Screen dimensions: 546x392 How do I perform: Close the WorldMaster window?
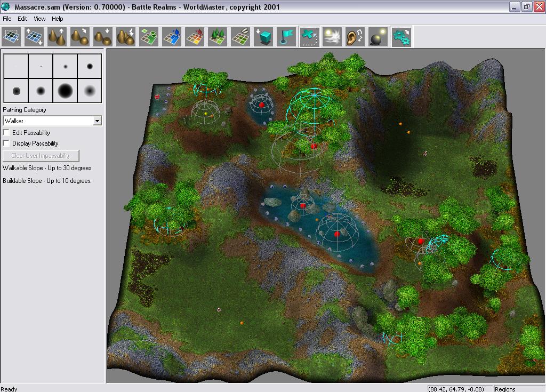click(539, 7)
